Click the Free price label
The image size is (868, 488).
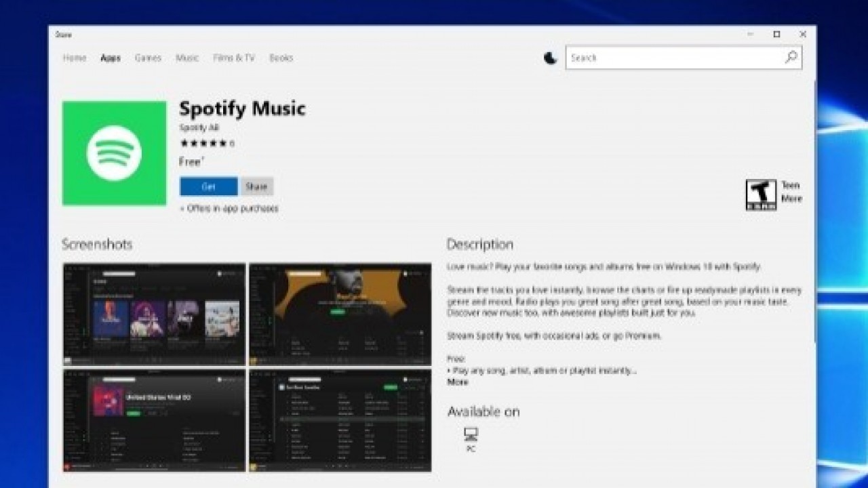point(190,162)
